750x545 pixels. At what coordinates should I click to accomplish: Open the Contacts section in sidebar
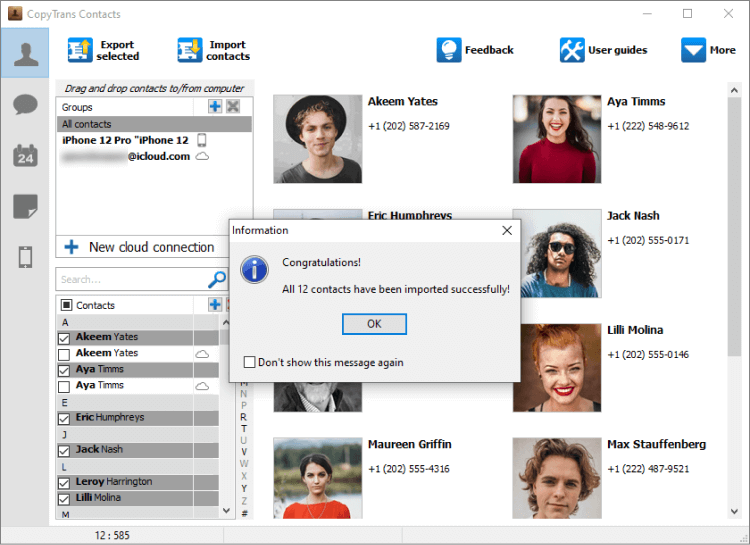(25, 53)
